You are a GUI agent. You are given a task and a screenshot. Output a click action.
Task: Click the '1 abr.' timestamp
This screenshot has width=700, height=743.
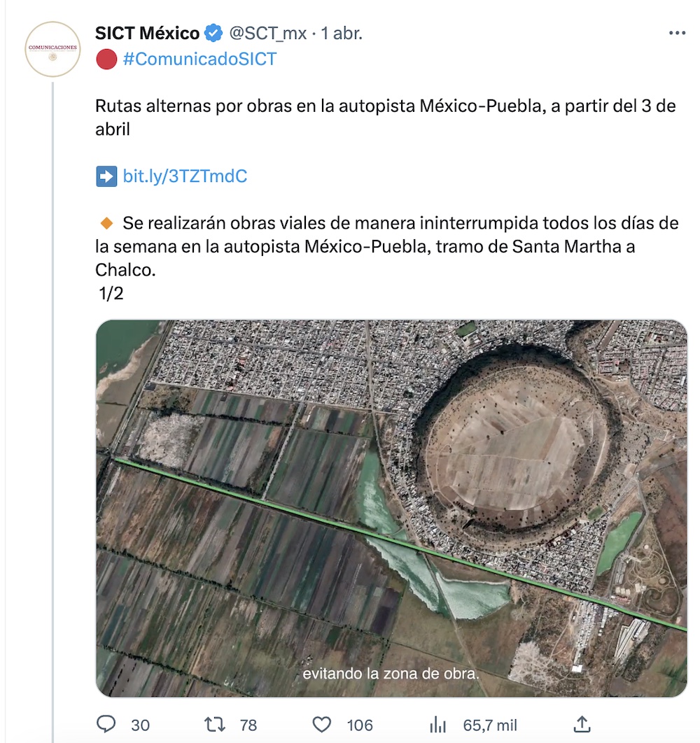tap(342, 33)
